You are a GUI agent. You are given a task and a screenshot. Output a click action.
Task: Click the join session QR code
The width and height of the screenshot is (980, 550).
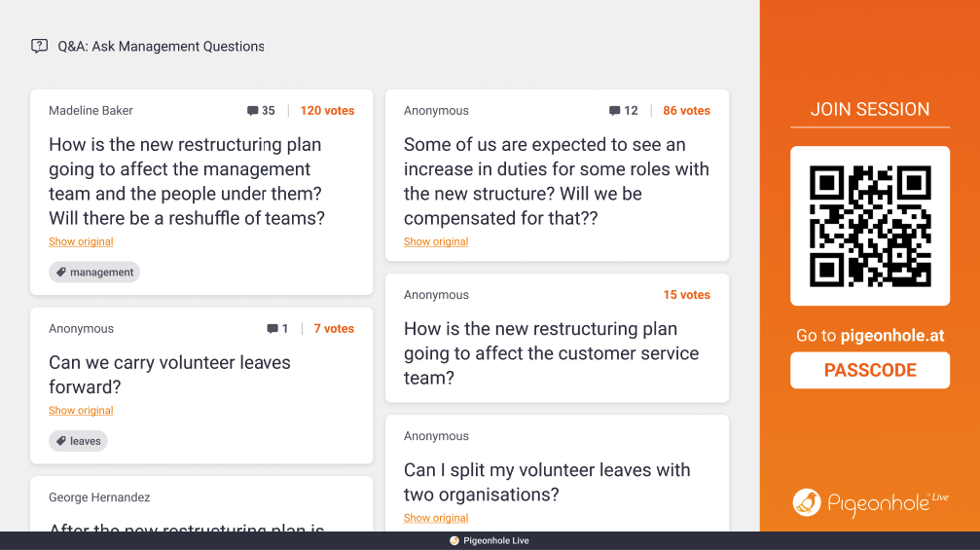coord(870,226)
